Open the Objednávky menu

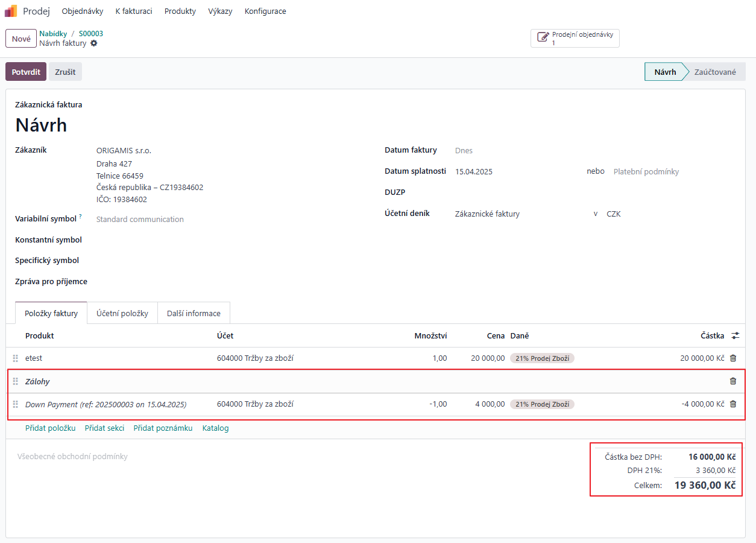(x=83, y=11)
